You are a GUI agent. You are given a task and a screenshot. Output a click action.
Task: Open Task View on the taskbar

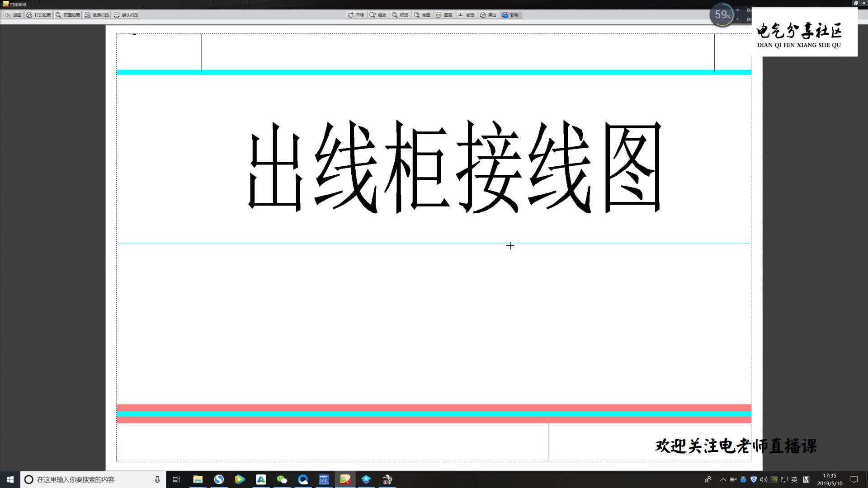point(176,479)
